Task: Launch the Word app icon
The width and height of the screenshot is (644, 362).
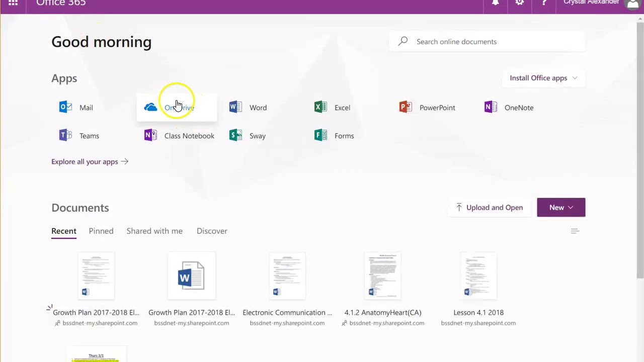Action: (x=235, y=107)
